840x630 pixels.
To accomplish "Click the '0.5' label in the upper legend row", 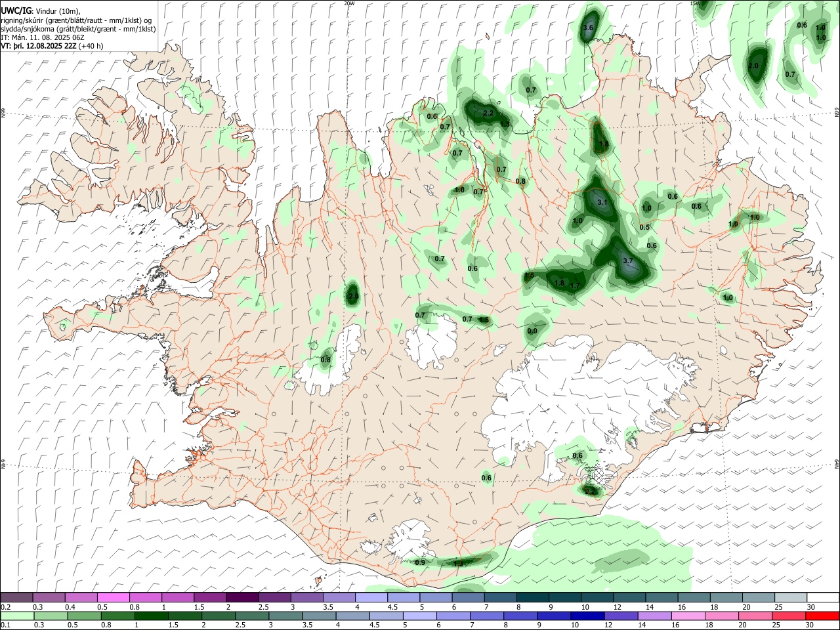I will 102,607.
